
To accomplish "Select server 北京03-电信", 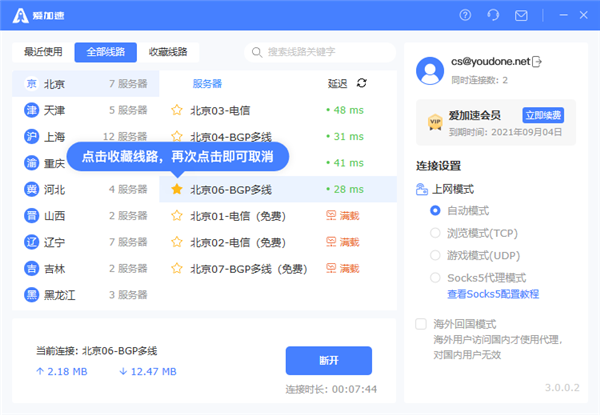I will (278, 110).
